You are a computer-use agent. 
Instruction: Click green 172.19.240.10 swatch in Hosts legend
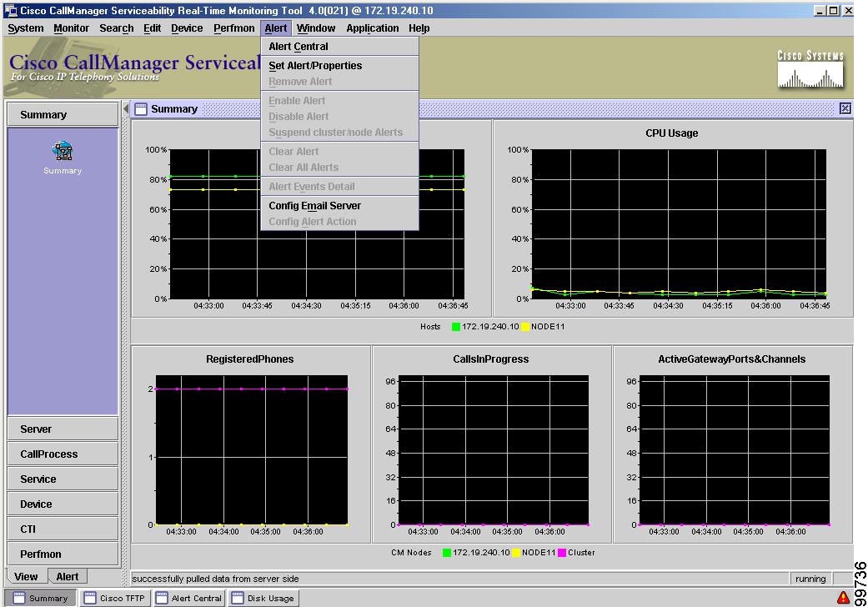(x=455, y=327)
